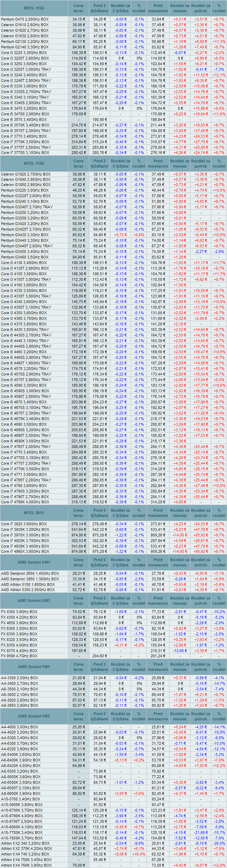Click 190,98 € two-weeks-ago price for Core i5 3570

pos(100,119)
